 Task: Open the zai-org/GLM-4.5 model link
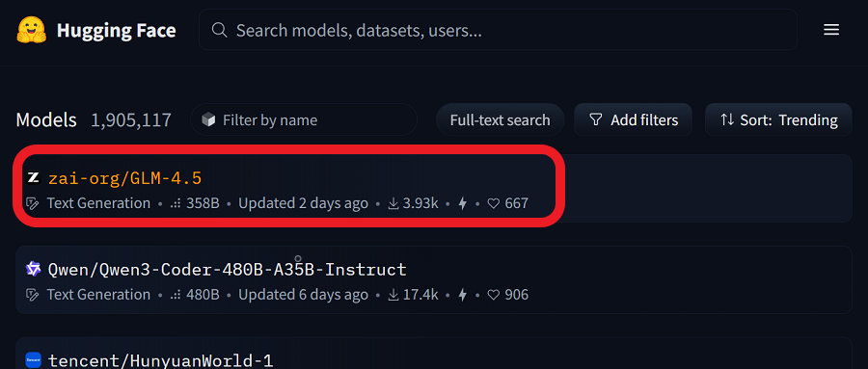(124, 178)
